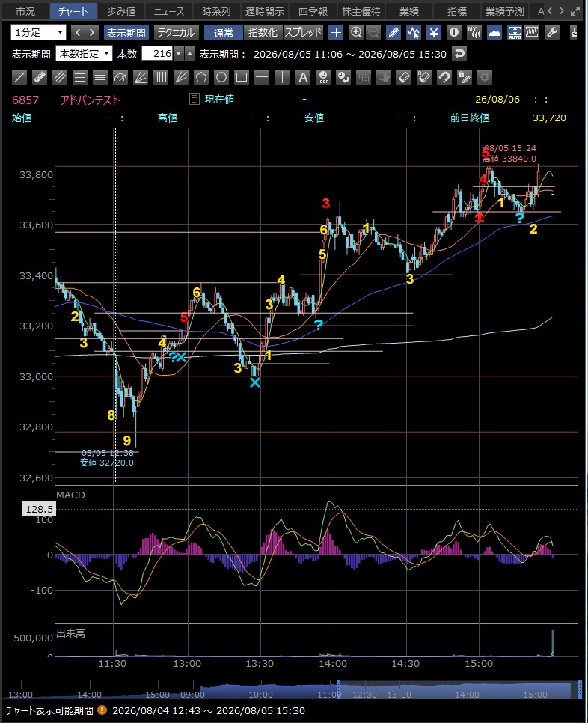Click the MACD indicator panel label
This screenshot has height=723, width=588.
pyautogui.click(x=70, y=495)
